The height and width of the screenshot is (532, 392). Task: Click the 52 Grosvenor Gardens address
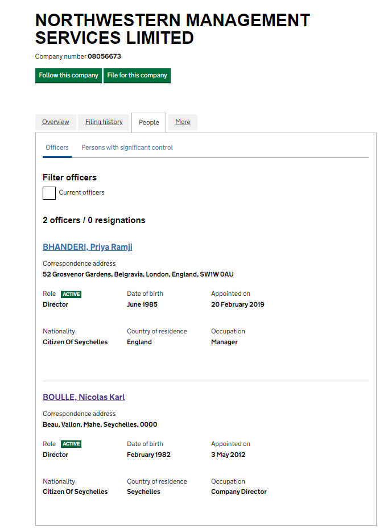point(138,275)
